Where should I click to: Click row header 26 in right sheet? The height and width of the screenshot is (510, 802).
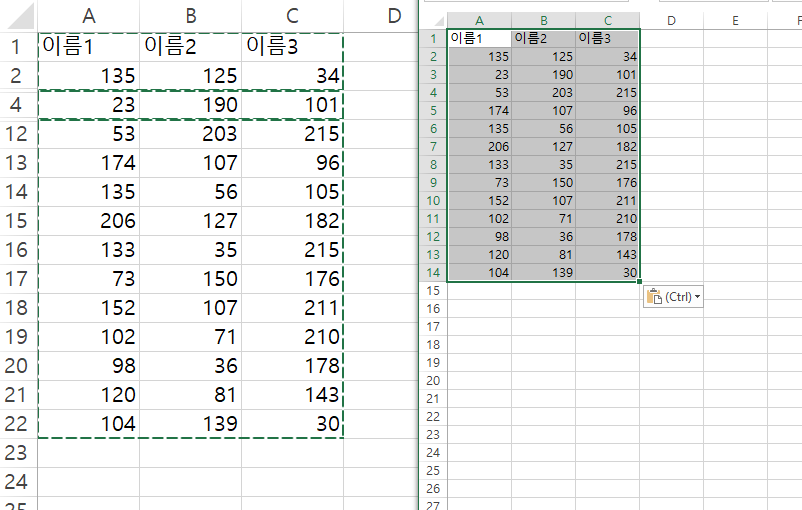point(433,489)
